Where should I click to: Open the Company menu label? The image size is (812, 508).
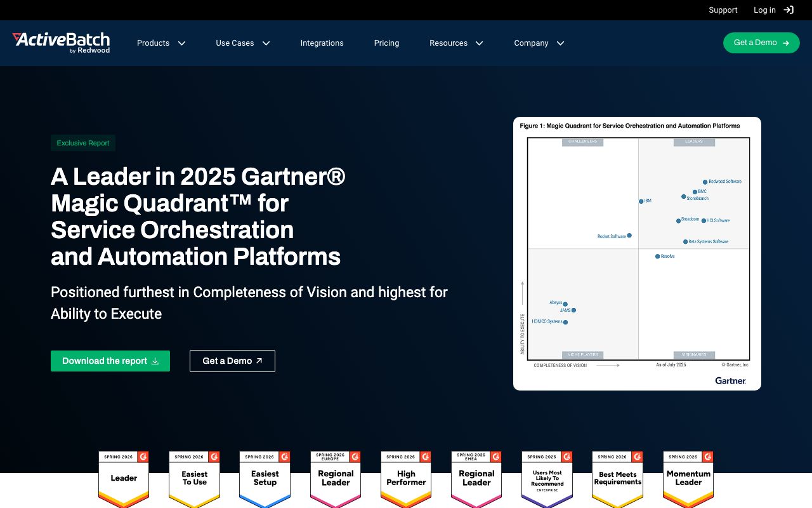[532, 43]
